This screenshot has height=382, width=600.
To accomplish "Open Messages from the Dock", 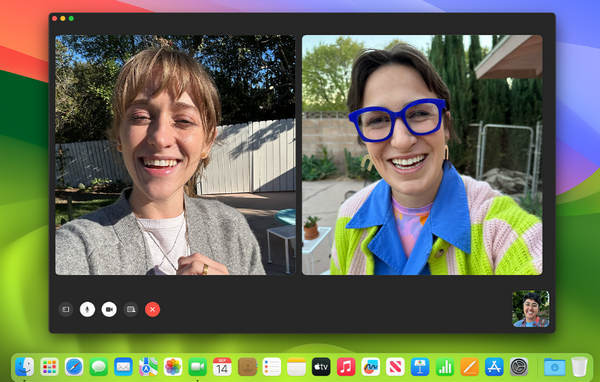I will click(99, 367).
